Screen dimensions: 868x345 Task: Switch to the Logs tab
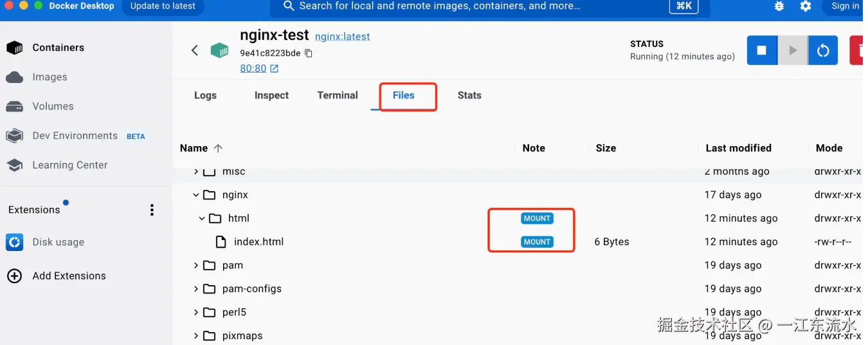(x=205, y=95)
